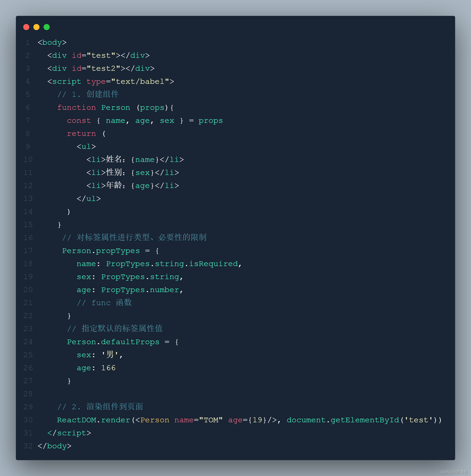
Task: Click line number 30
Action: (28, 420)
